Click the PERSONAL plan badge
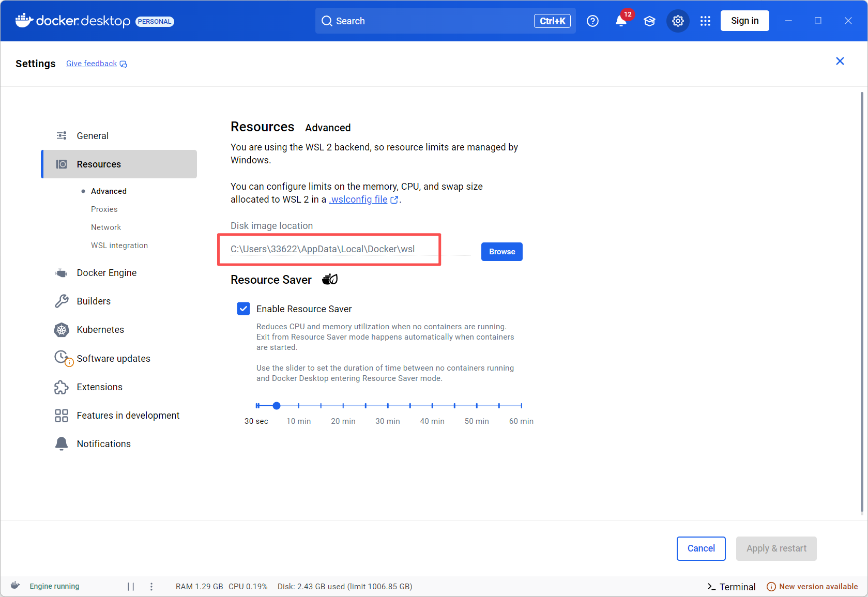Viewport: 868px width, 597px height. pyautogui.click(x=155, y=22)
